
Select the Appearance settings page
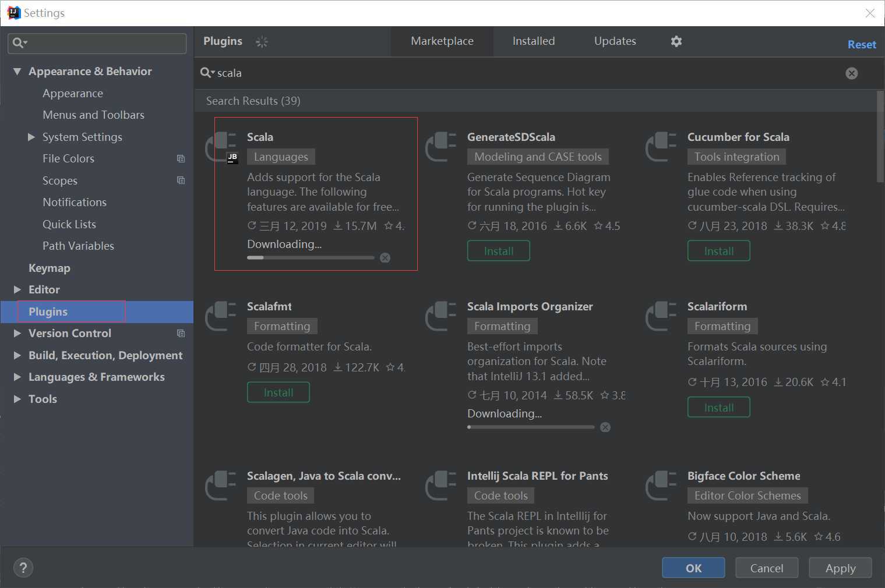tap(73, 93)
